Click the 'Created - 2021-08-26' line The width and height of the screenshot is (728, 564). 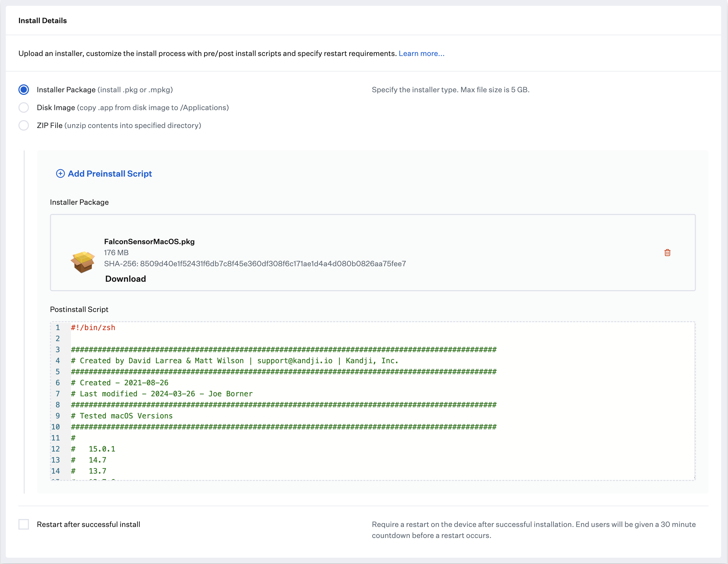(120, 383)
